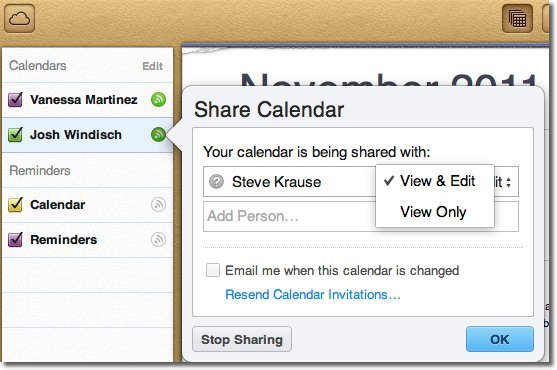Screen dimensions: 557x370
Task: Click share icon next to Vanessa Martinez
Action: click(x=158, y=99)
